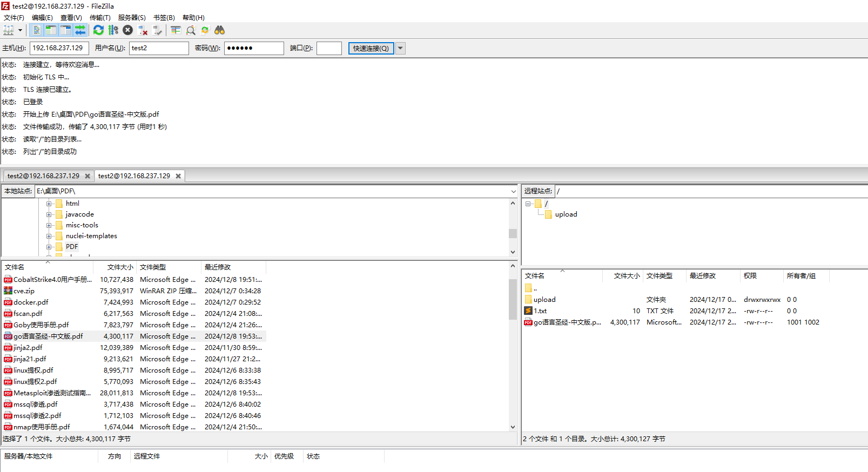This screenshot has height=472, width=868.
Task: Open the 书签(B) menu
Action: (164, 17)
